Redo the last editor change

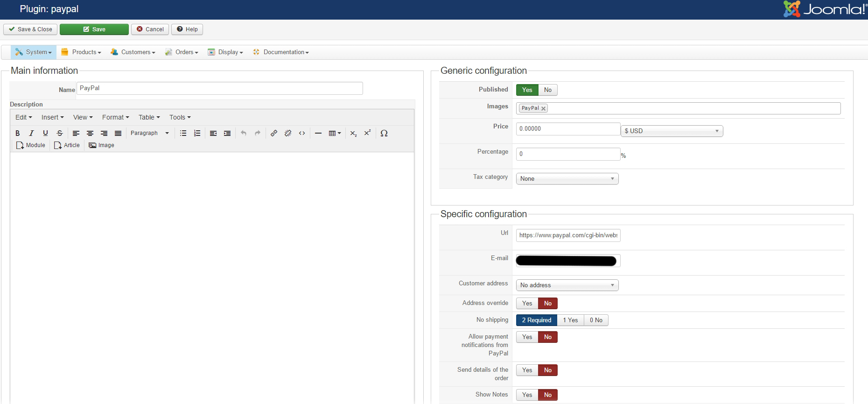click(258, 133)
